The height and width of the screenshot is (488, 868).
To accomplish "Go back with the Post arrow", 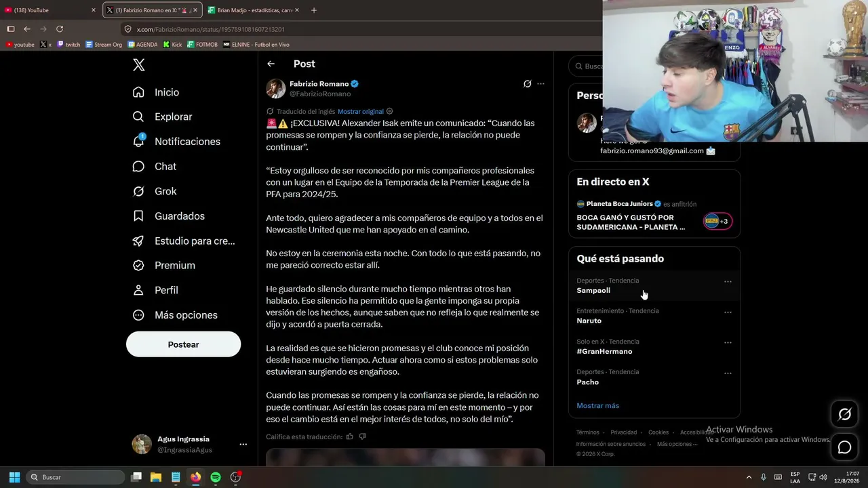I will (271, 64).
